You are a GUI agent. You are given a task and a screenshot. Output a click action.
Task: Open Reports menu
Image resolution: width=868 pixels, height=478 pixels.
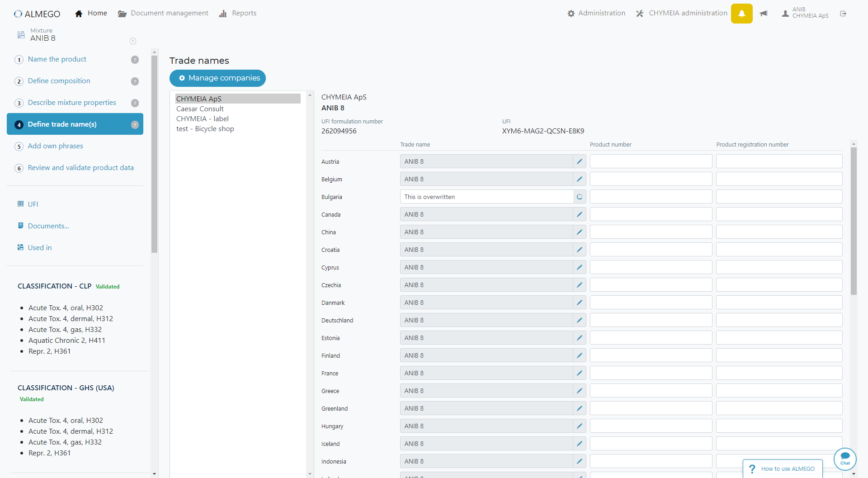[238, 13]
